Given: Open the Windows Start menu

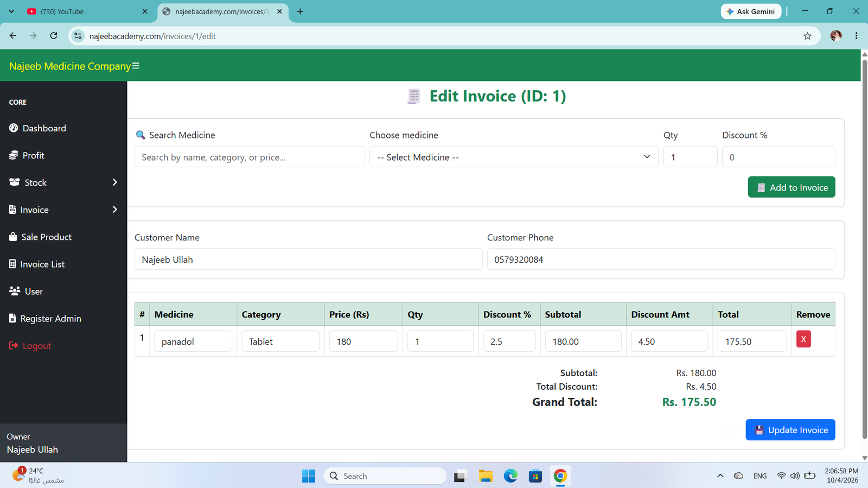Looking at the screenshot, I should click(309, 476).
